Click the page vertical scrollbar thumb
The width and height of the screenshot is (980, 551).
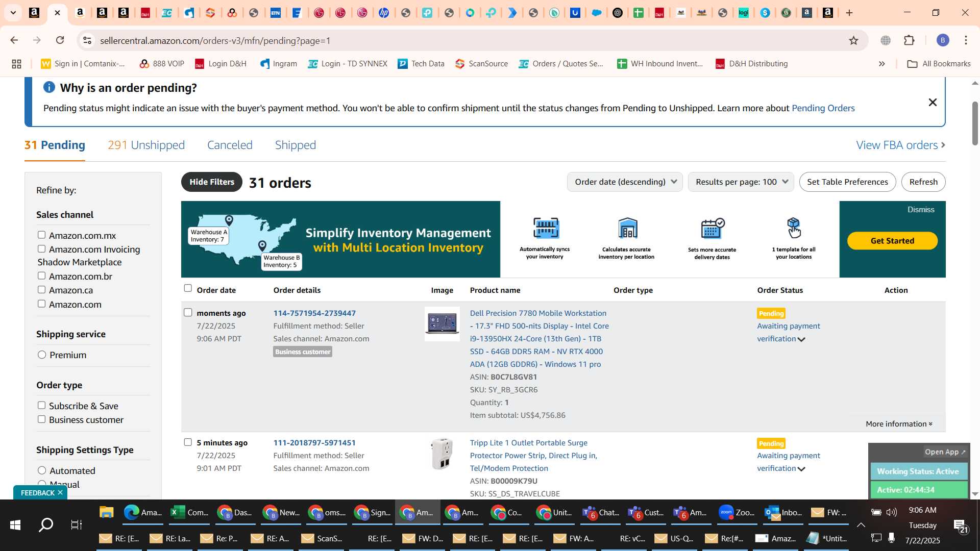click(x=975, y=122)
